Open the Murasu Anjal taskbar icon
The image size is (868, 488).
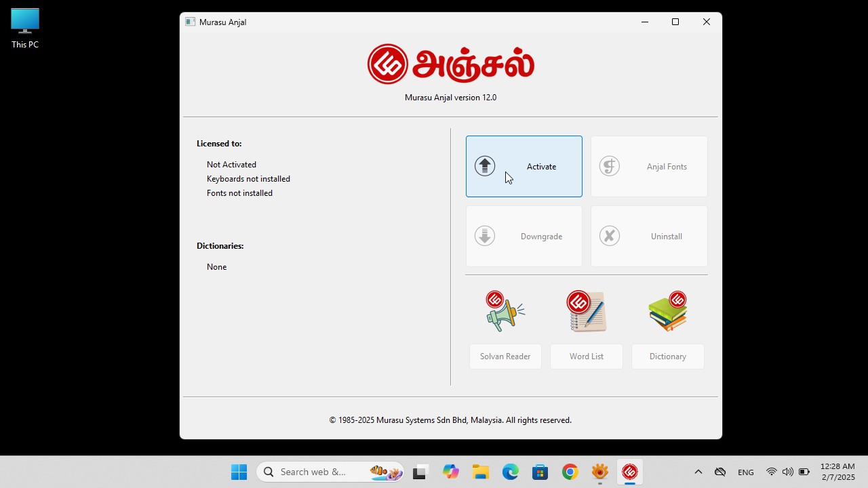(629, 471)
